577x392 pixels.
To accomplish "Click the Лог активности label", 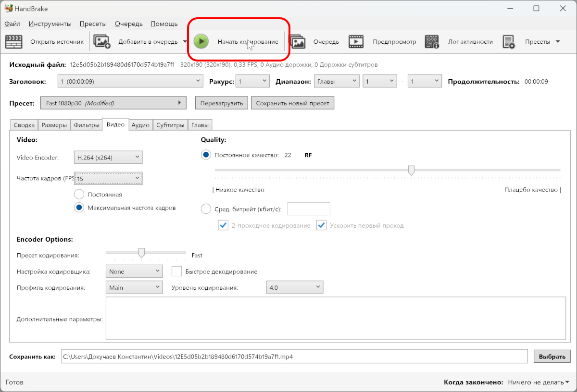I will 470,42.
